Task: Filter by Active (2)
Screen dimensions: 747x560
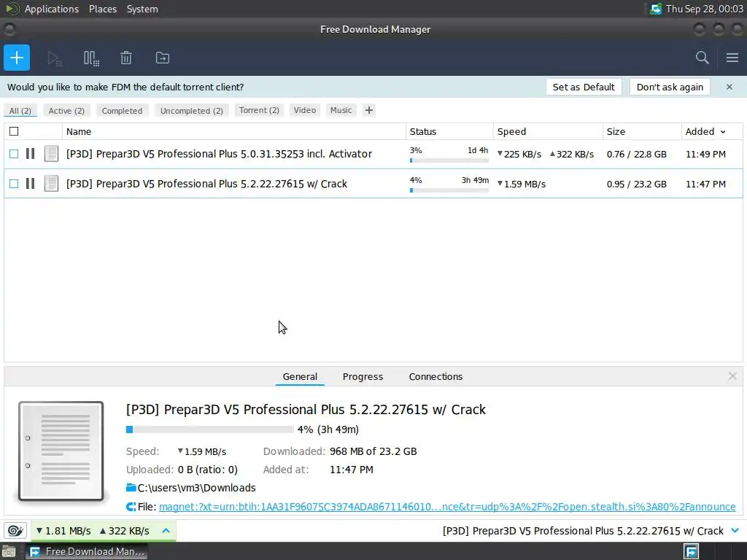Action: (66, 111)
